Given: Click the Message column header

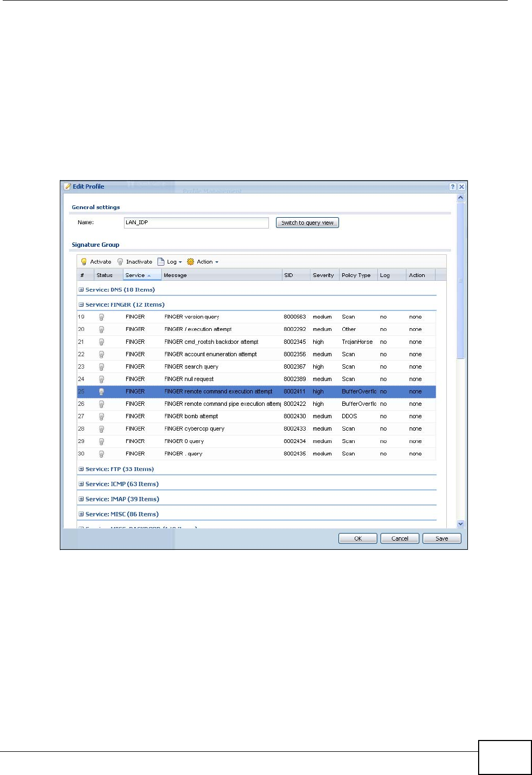Looking at the screenshot, I should 222,275.
